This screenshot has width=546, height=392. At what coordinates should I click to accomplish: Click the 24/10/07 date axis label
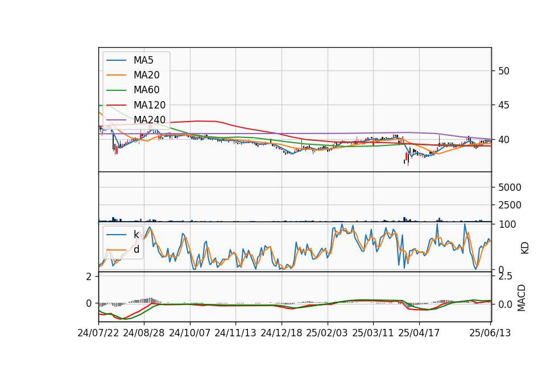click(190, 333)
